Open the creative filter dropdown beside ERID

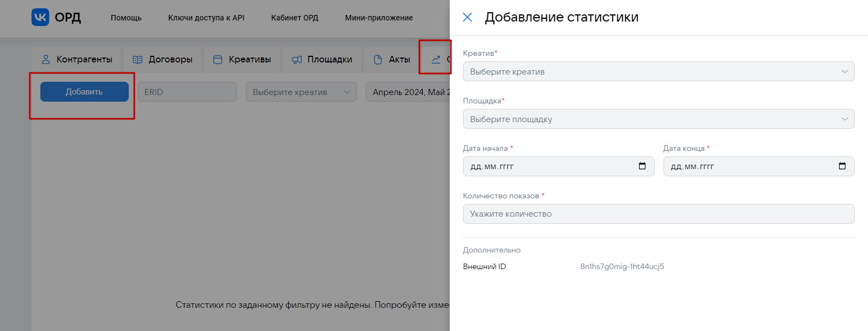tap(301, 92)
